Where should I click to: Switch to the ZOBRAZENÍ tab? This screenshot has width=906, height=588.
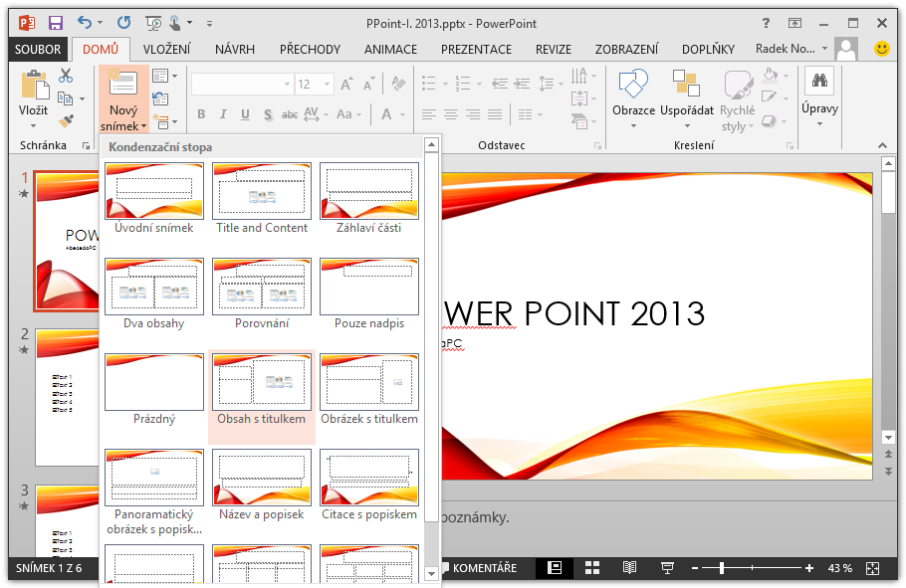click(x=626, y=49)
